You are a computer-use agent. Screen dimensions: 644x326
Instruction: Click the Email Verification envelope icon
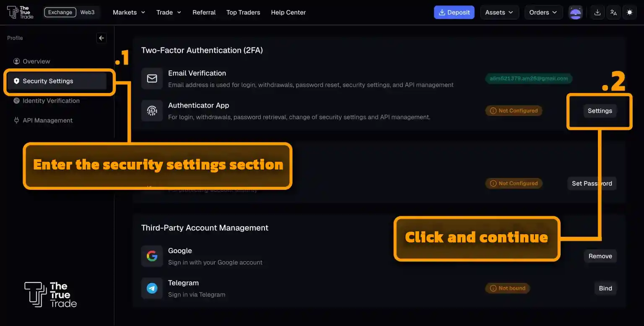(152, 79)
